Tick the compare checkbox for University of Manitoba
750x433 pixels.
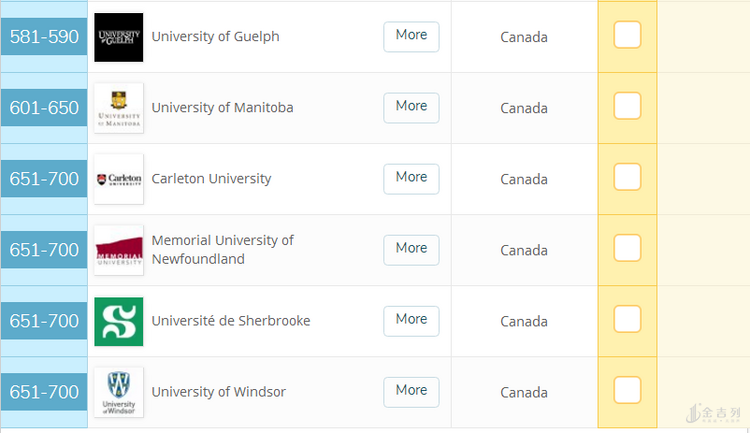627,106
